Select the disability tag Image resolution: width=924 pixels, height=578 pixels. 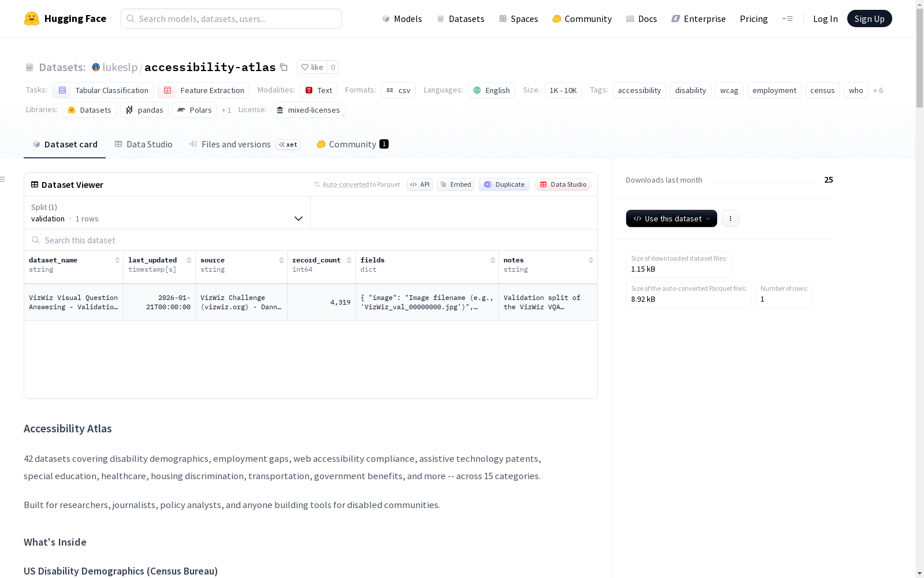tap(691, 90)
